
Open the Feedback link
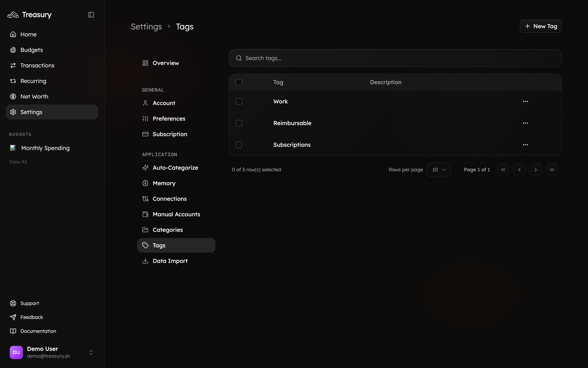52,317
